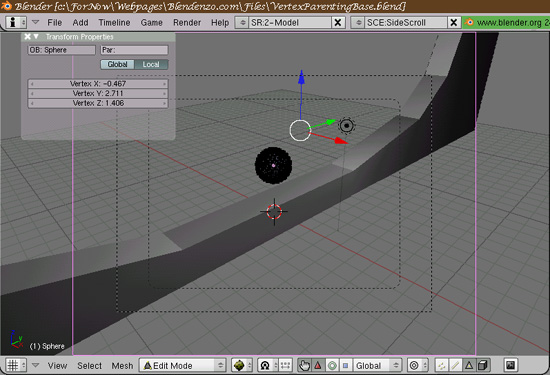The image size is (550, 375).
Task: Click the red X axis manipulator arrow
Action: tap(340, 141)
